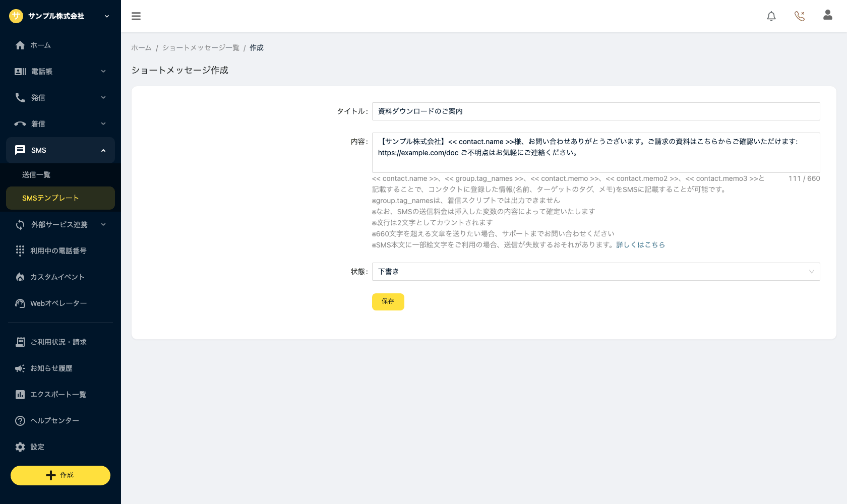Viewport: 847px width, 504px height.
Task: Click the 電話帳 contact book icon
Action: 20,72
